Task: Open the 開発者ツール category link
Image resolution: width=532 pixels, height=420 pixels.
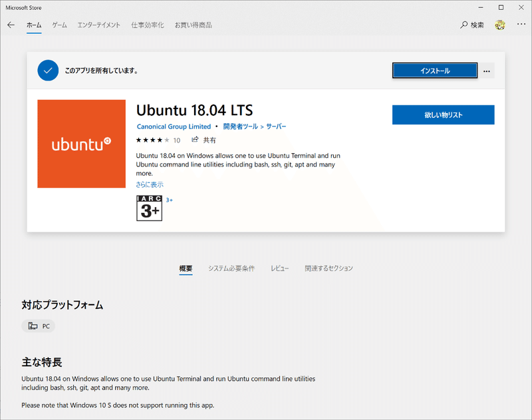Action: pyautogui.click(x=241, y=126)
